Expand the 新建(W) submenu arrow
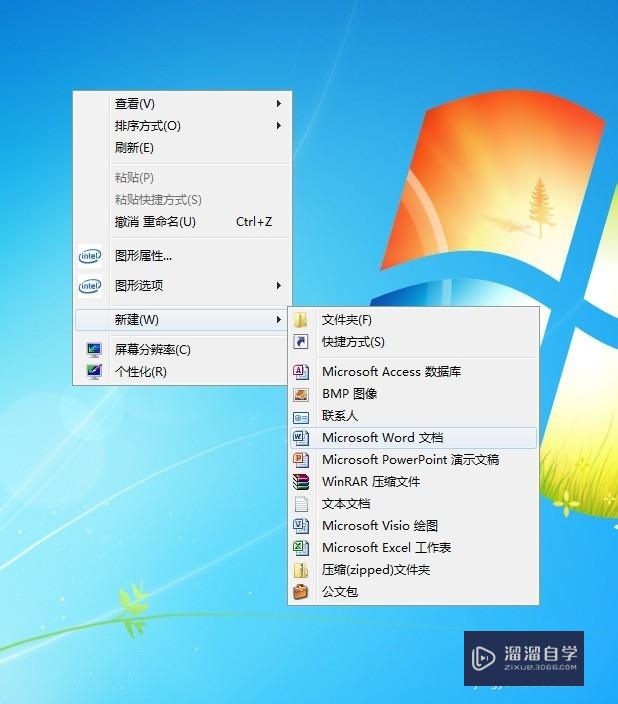Viewport: 618px width, 704px height. pos(279,320)
